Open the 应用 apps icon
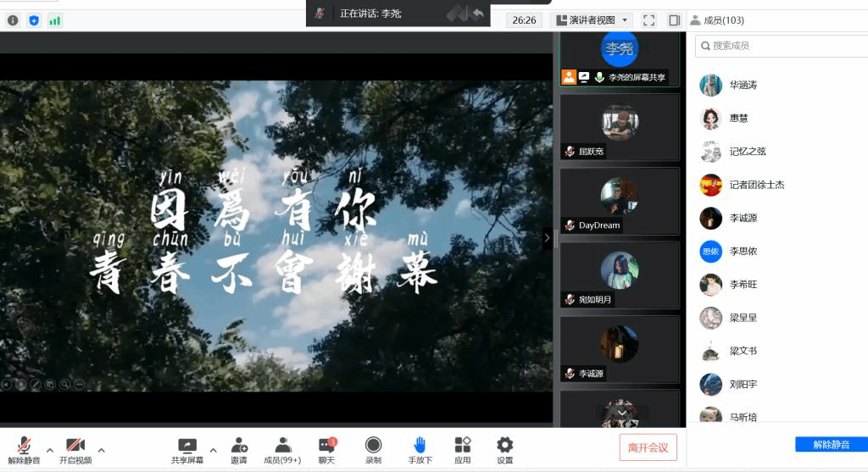This screenshot has width=868, height=472. (462, 449)
